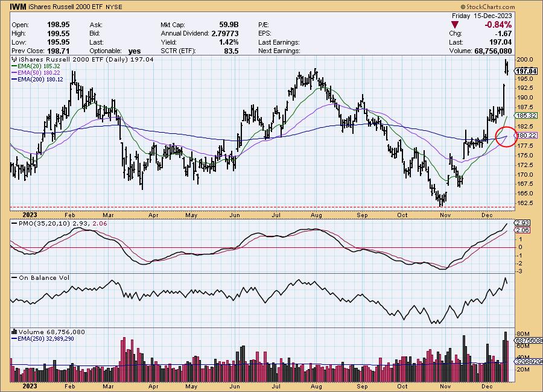This screenshot has height=392, width=543.
Task: Click the 2.06 PMO signal tag on right axis
Action: (x=523, y=230)
